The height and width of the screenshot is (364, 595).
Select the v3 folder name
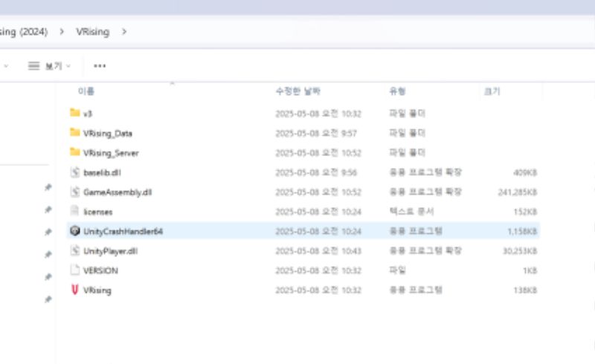tap(88, 114)
